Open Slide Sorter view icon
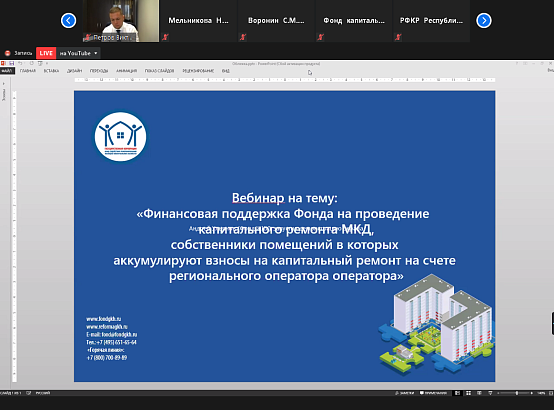Viewport: 554px width, 410px height. pyautogui.click(x=468, y=393)
